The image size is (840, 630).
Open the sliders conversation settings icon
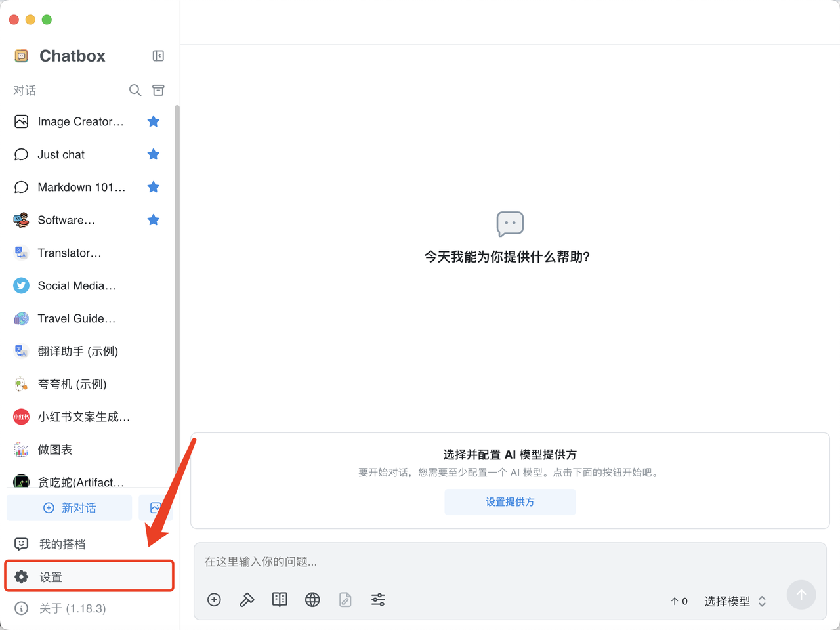click(378, 600)
